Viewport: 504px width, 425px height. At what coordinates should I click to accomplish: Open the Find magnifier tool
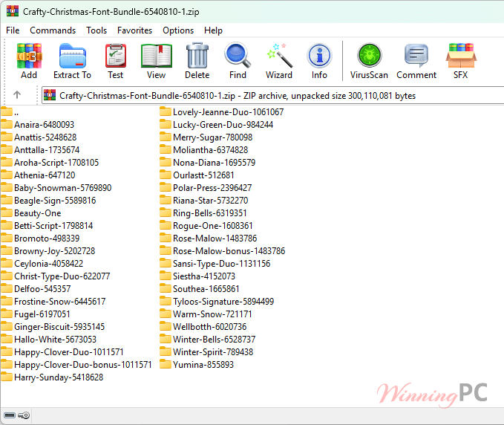[238, 61]
